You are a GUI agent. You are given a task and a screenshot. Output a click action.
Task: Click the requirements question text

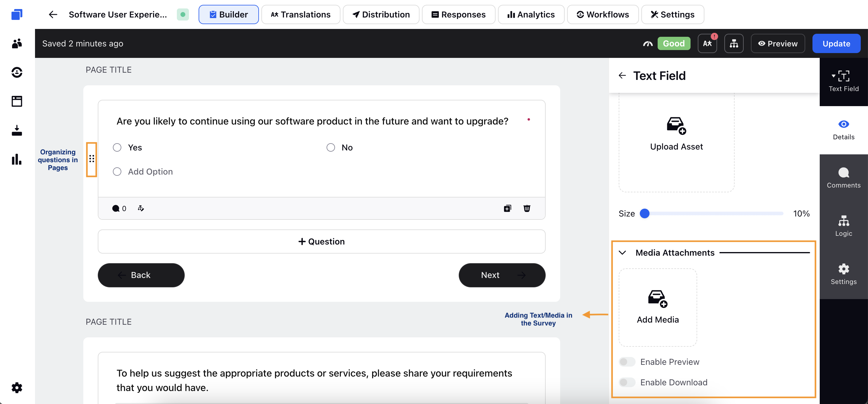tap(314, 380)
